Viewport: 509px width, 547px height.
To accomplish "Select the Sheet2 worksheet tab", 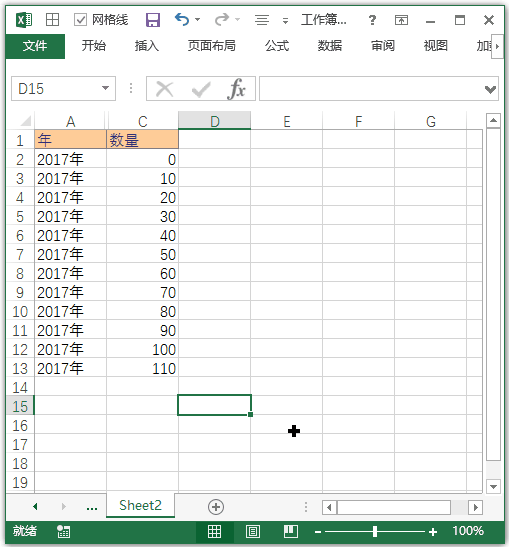I will [140, 505].
